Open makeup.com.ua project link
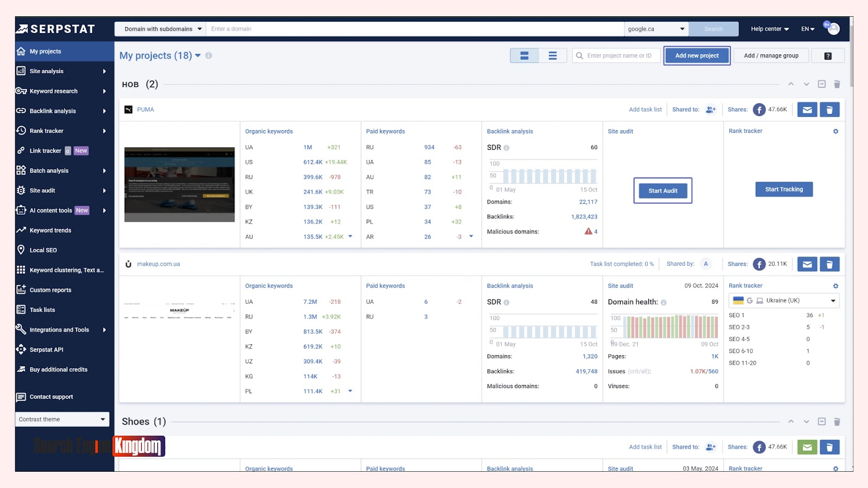The height and width of the screenshot is (488, 868). coord(158,264)
